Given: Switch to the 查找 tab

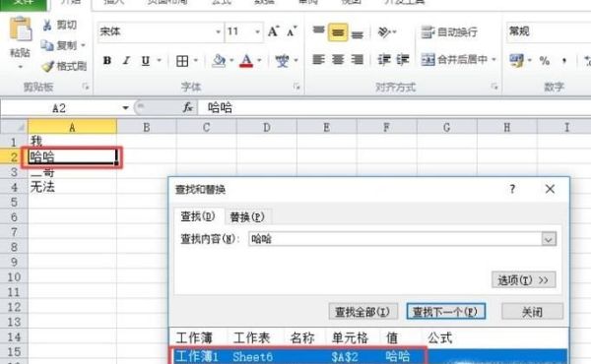Looking at the screenshot, I should pyautogui.click(x=198, y=216).
